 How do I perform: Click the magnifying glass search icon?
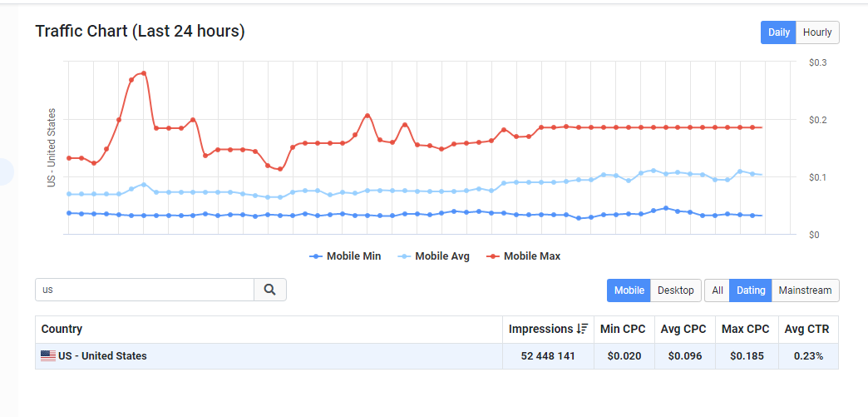[269, 290]
